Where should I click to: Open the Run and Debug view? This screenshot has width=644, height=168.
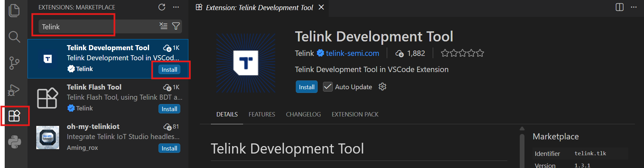(14, 90)
